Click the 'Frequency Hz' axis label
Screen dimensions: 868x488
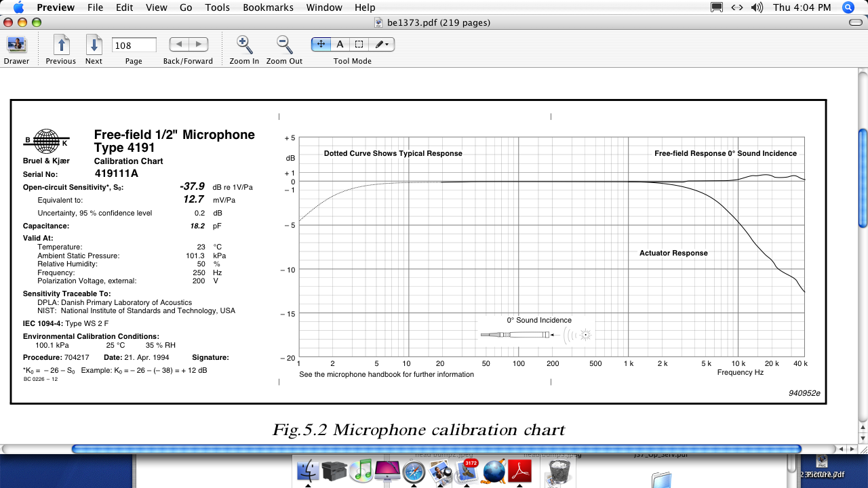[x=741, y=372]
